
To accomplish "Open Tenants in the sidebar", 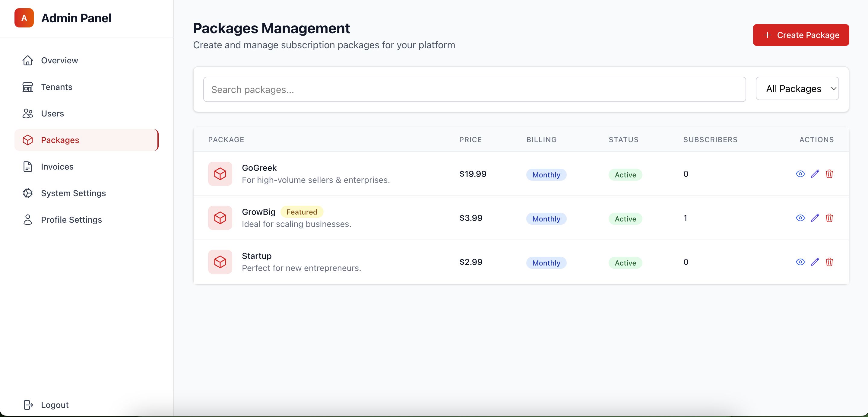I will point(57,87).
